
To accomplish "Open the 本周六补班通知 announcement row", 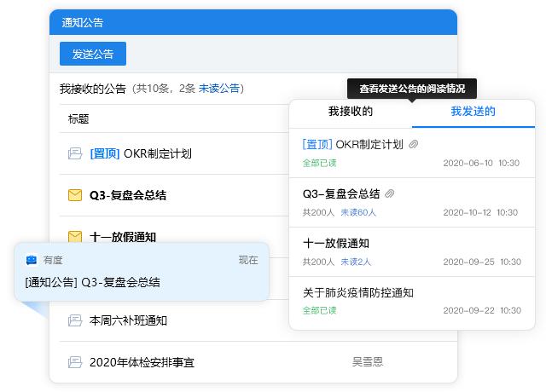I will tap(128, 320).
